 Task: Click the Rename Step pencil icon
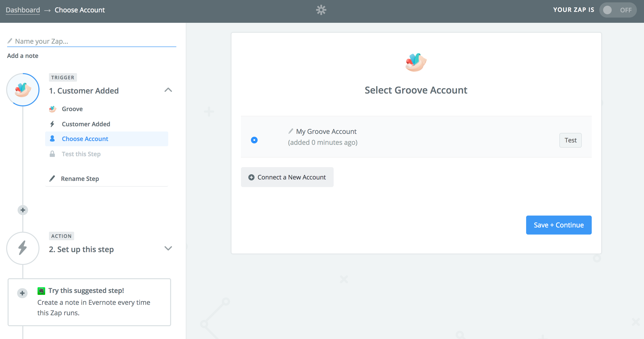(x=52, y=179)
